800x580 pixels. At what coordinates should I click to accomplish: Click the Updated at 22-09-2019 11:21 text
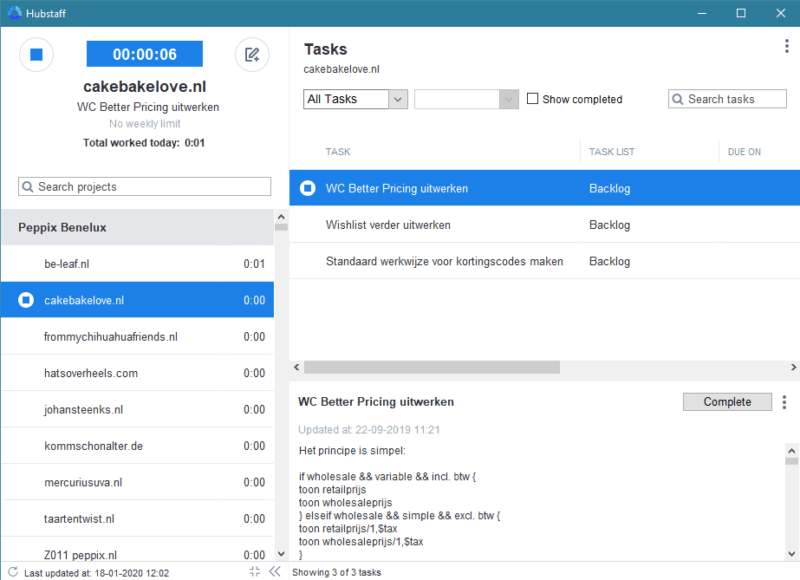[x=369, y=430]
